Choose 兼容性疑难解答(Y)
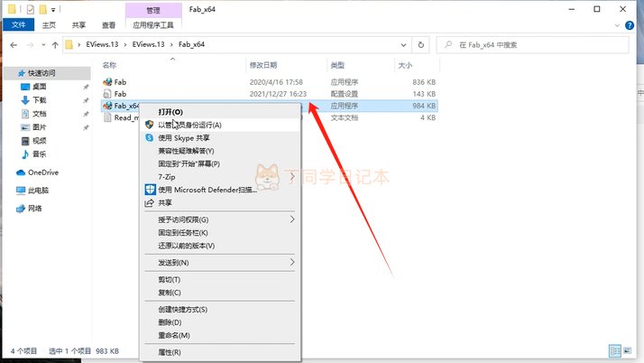Viewport: 644px width, 363px height. (x=220, y=152)
